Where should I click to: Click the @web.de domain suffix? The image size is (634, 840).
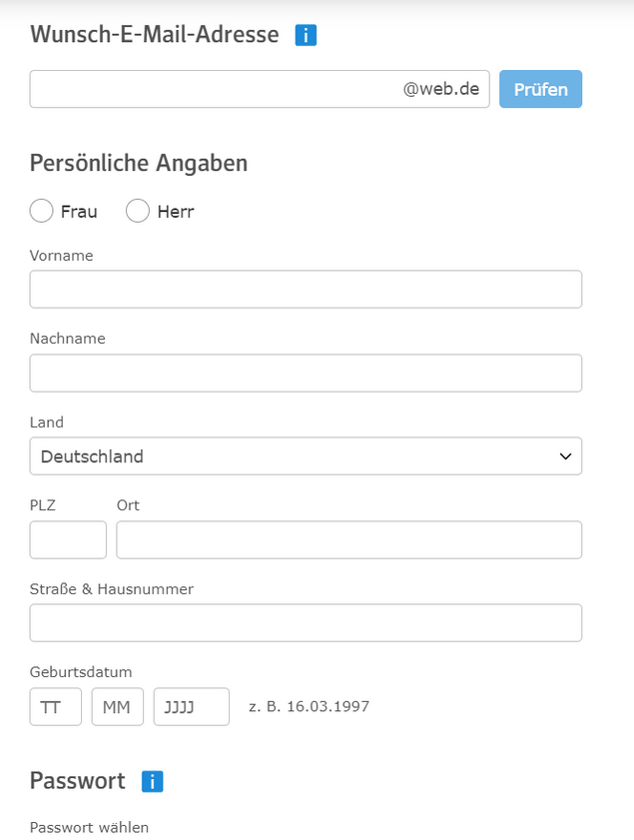pos(440,89)
